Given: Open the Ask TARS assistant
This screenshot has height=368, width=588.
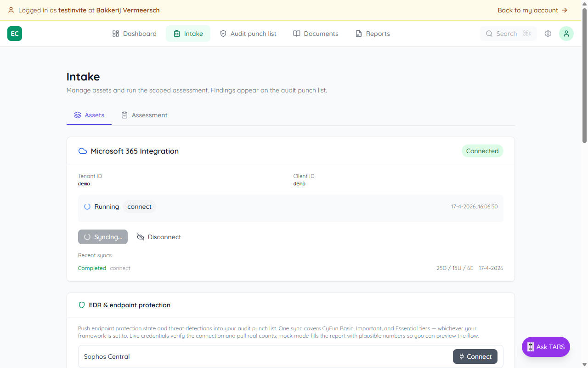Looking at the screenshot, I should (546, 347).
